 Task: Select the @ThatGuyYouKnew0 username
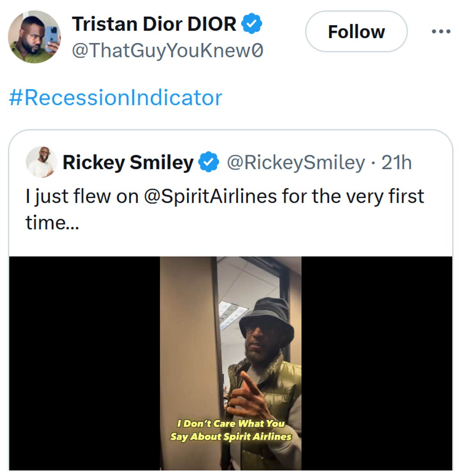[166, 49]
